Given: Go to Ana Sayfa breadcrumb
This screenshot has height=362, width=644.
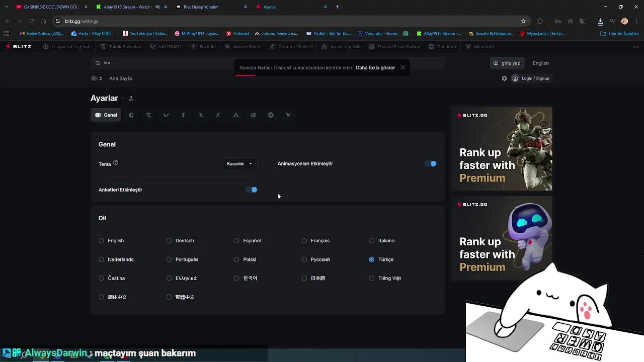Looking at the screenshot, I should [120, 78].
